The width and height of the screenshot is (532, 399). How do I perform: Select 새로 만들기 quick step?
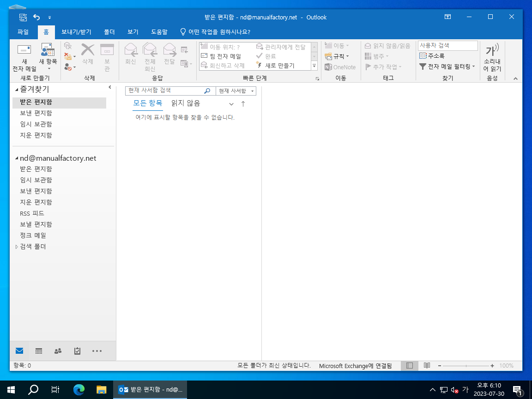pos(275,66)
